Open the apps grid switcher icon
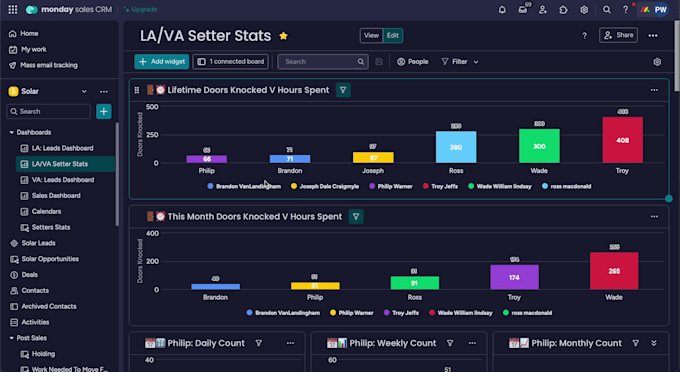This screenshot has height=372, width=680. coord(13,9)
